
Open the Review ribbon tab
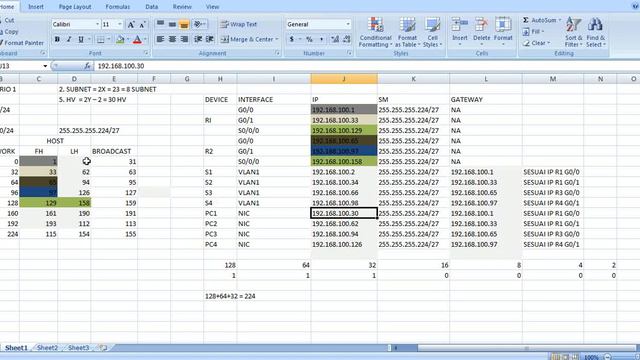click(182, 7)
